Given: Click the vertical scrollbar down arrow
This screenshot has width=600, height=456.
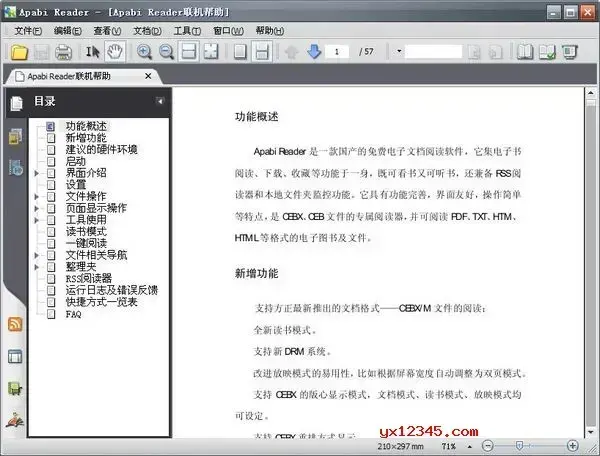Looking at the screenshot, I should [590, 432].
